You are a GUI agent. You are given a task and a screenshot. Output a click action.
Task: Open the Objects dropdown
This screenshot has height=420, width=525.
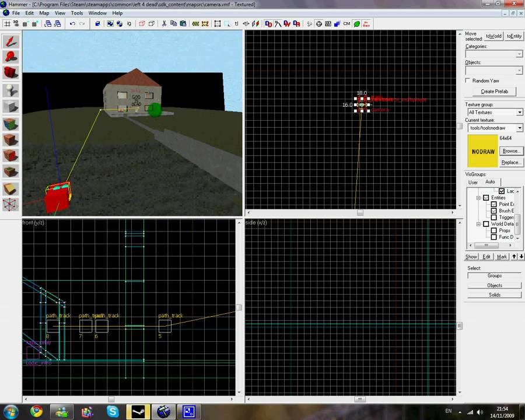[519, 71]
